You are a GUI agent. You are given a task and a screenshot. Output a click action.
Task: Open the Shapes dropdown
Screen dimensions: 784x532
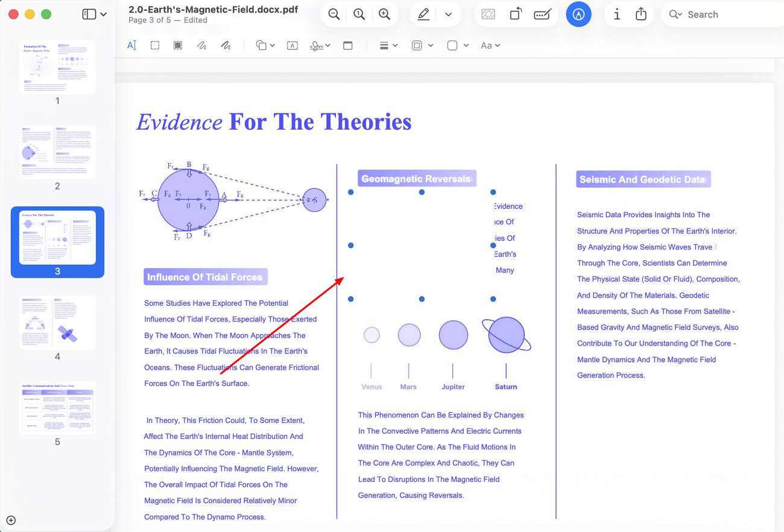tap(265, 45)
